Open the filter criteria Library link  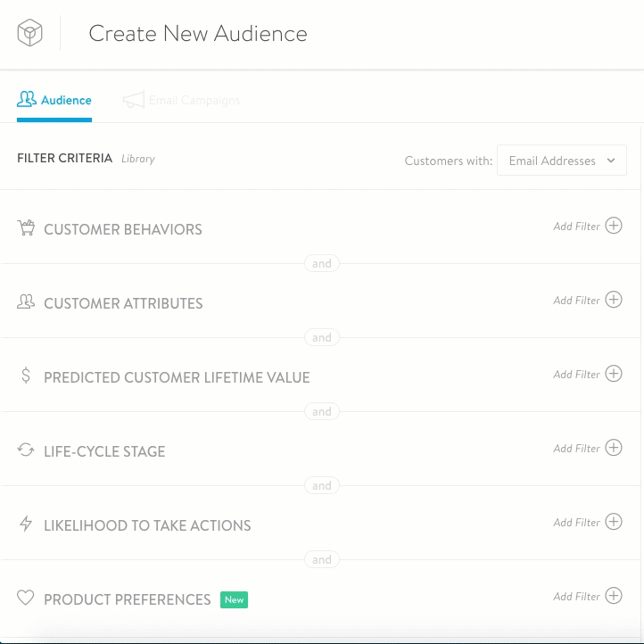pyautogui.click(x=138, y=159)
